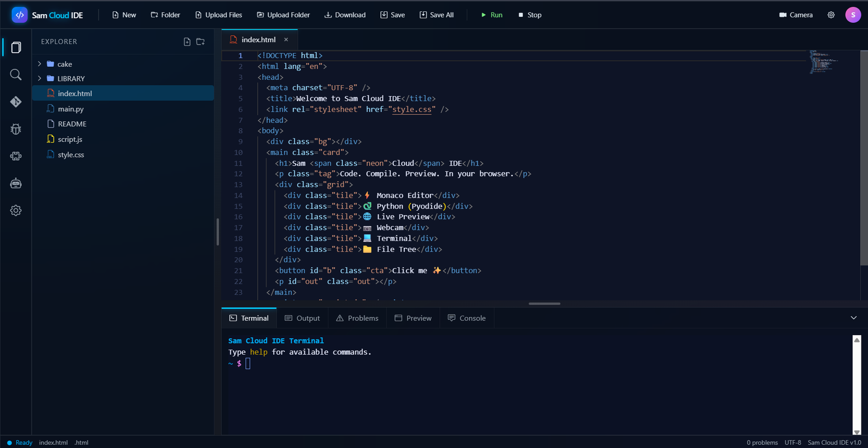Screen dimensions: 868x448
Task: Open sidebar settings gear at bottom
Action: tap(16, 210)
